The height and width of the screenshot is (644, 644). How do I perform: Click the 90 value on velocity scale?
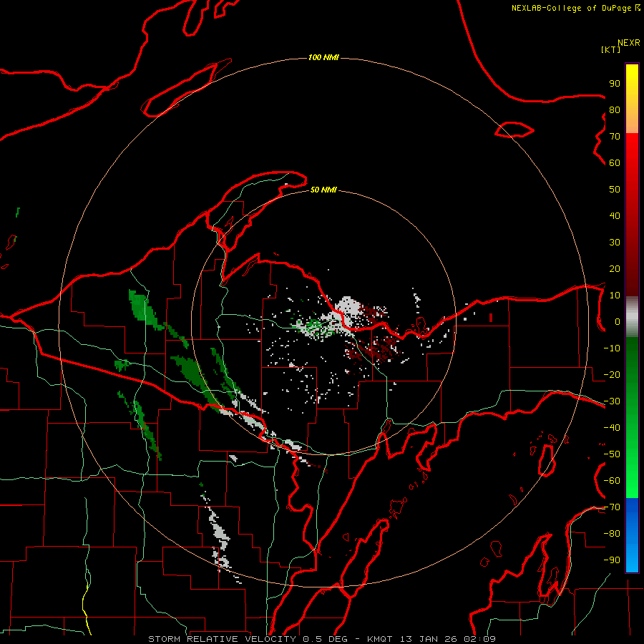click(x=615, y=84)
